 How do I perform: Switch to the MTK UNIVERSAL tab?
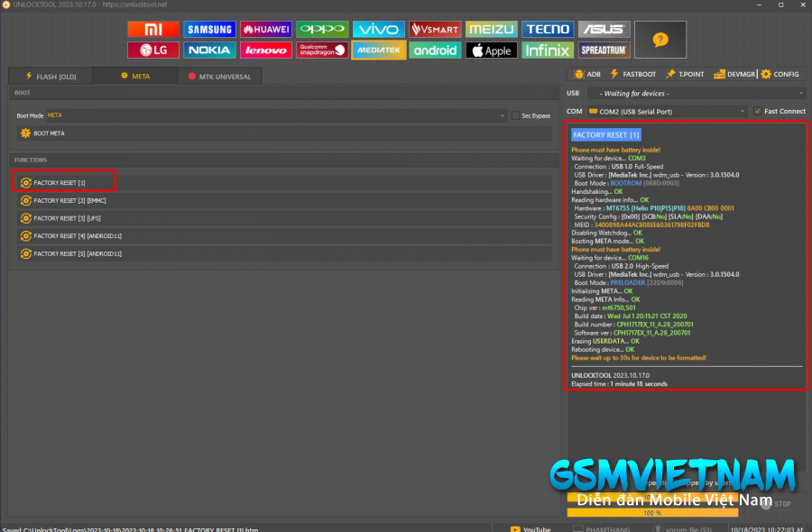pos(219,77)
